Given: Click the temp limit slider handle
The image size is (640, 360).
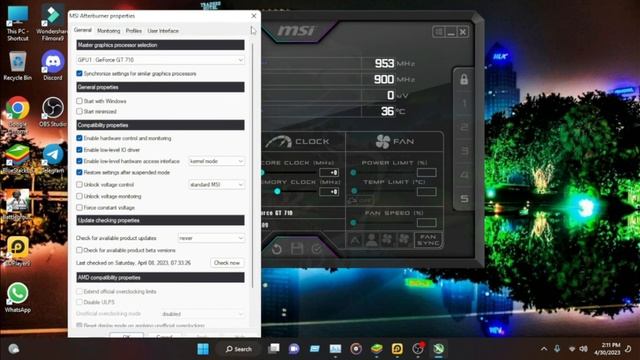Looking at the screenshot, I should (x=354, y=191).
